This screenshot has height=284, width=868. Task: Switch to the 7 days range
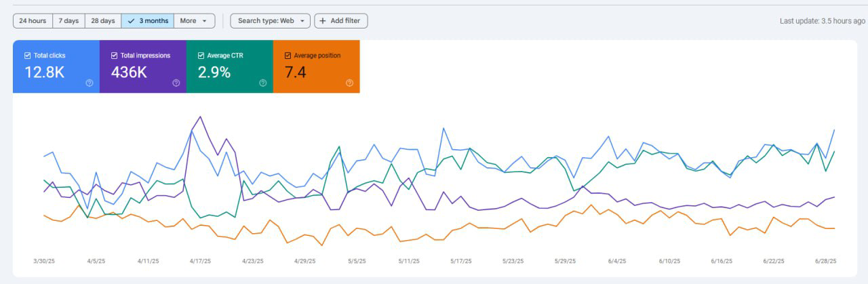(x=68, y=21)
